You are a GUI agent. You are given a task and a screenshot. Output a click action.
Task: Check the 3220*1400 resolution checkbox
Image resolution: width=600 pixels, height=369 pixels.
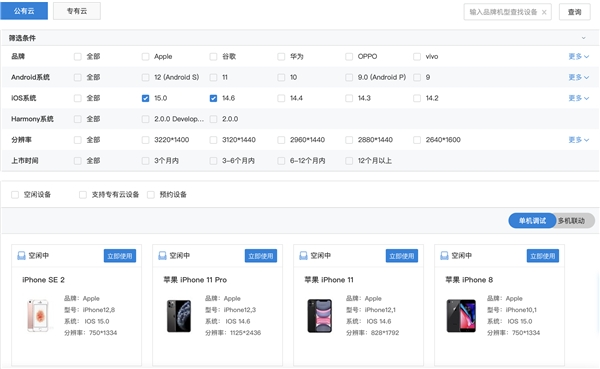[145, 140]
